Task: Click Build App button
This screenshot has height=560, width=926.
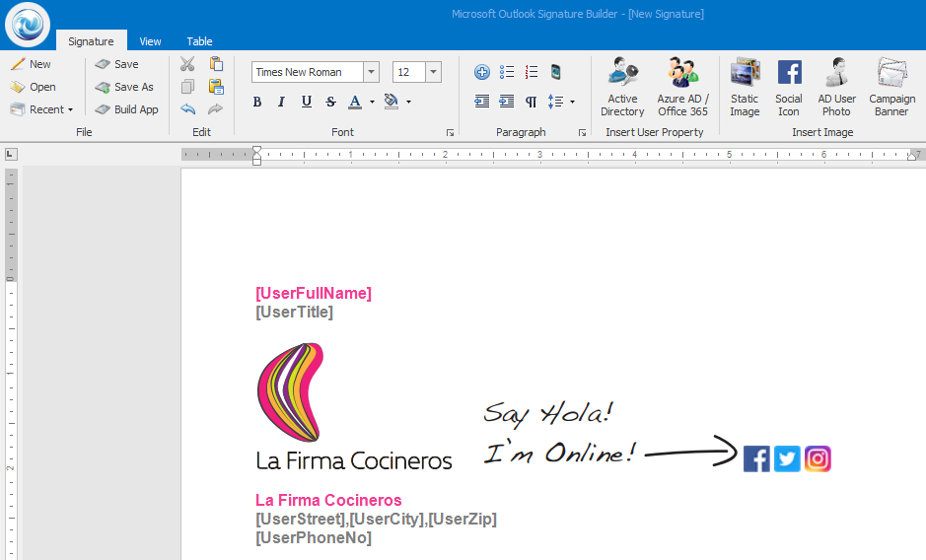Action: click(x=126, y=109)
